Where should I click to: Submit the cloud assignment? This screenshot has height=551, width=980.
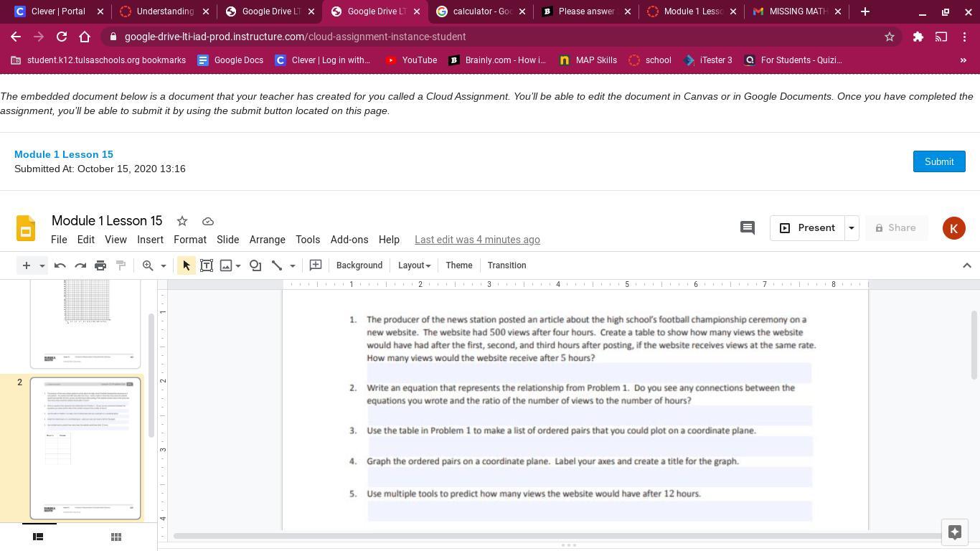point(939,161)
